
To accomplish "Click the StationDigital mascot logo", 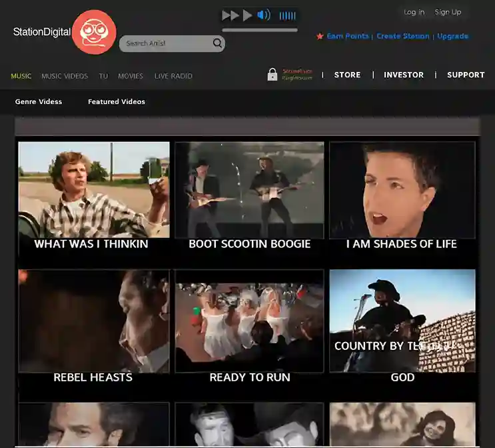I will [x=94, y=32].
